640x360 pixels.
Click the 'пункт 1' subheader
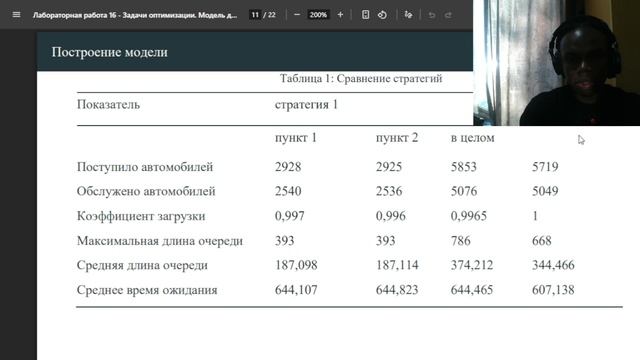(296, 138)
